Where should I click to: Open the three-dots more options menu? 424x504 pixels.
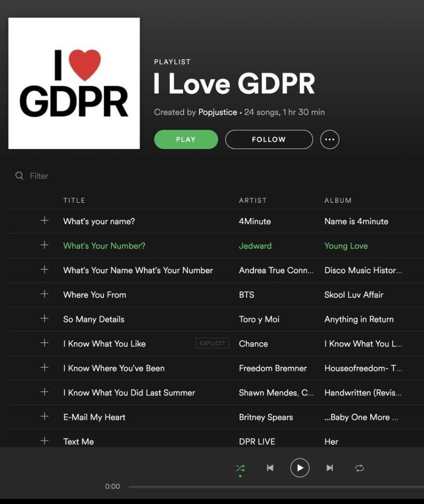pyautogui.click(x=330, y=140)
